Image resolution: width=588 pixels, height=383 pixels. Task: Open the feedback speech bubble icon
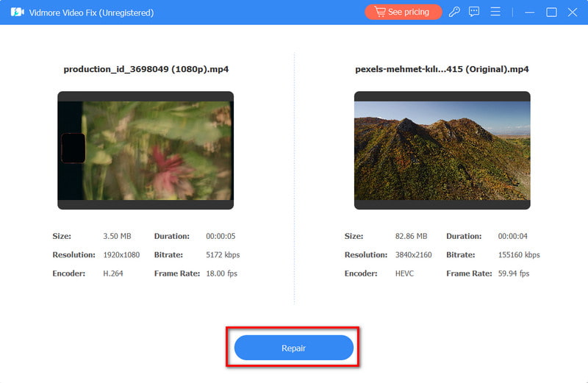click(x=475, y=12)
